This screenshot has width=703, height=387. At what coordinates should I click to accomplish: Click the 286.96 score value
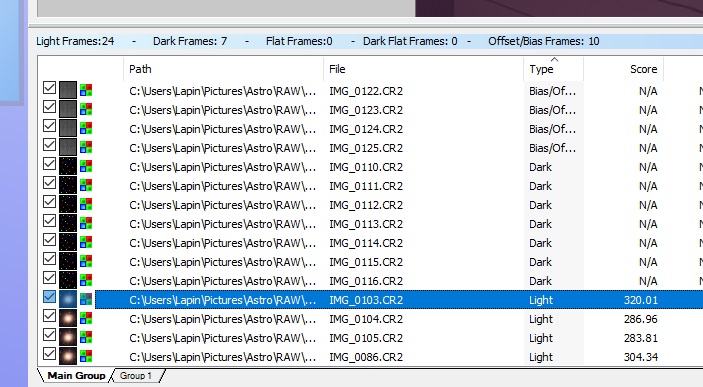tap(641, 319)
